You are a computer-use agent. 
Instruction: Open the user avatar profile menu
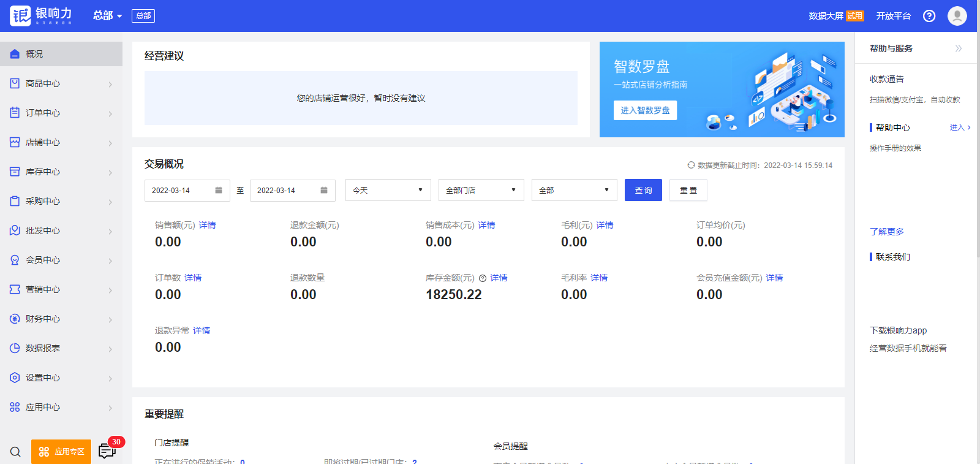[x=957, y=16]
